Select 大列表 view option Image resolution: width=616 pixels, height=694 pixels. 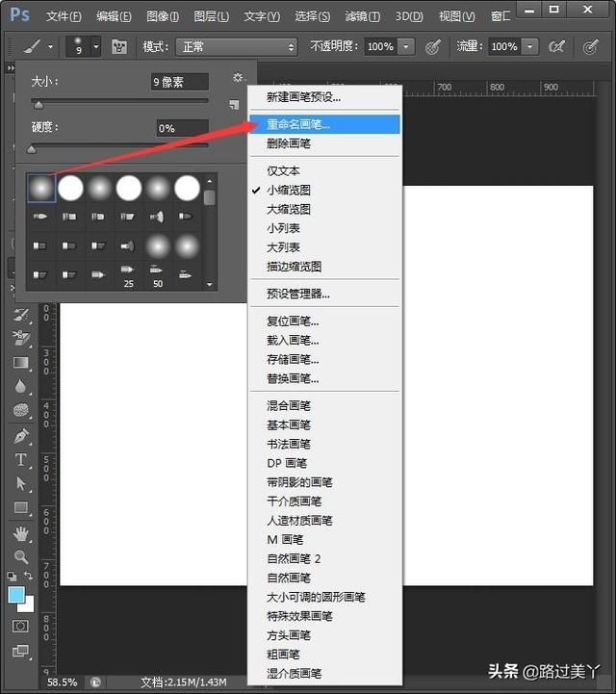click(324, 247)
